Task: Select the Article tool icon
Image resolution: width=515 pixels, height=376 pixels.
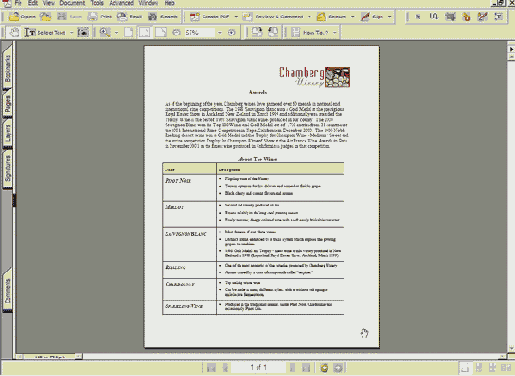Action: [434, 16]
